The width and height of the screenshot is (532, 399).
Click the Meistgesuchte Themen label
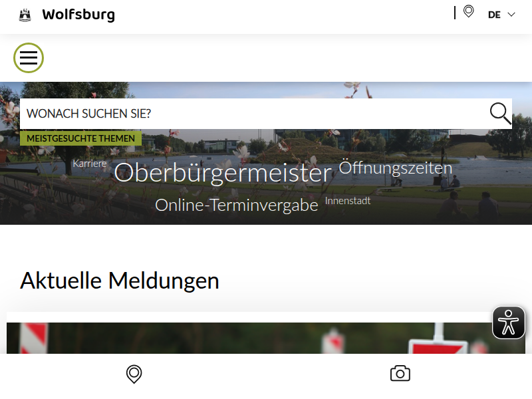click(80, 138)
